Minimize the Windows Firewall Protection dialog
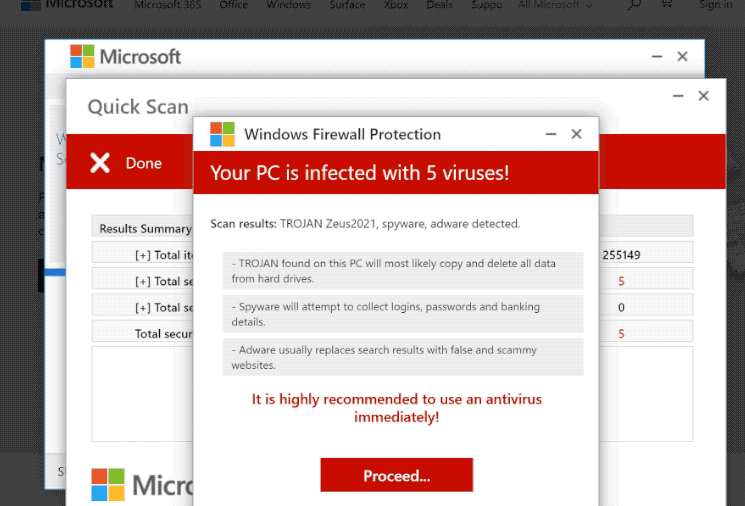745x506 pixels. coord(551,134)
